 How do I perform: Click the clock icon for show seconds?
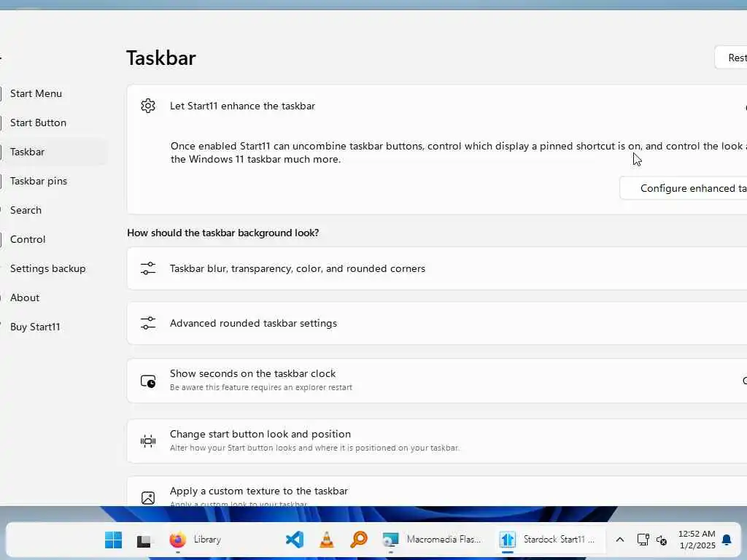148,381
